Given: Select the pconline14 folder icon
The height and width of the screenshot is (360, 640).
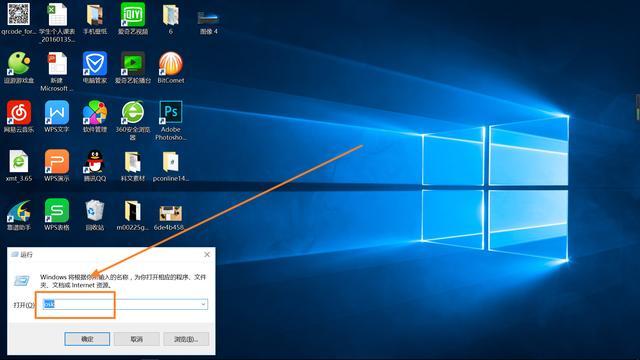Looking at the screenshot, I should 171,162.
